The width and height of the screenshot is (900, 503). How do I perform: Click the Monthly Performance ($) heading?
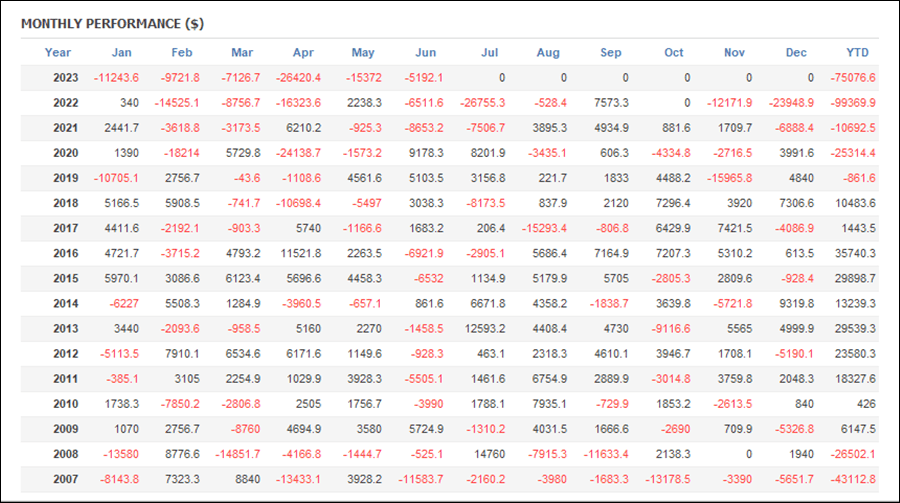(112, 24)
